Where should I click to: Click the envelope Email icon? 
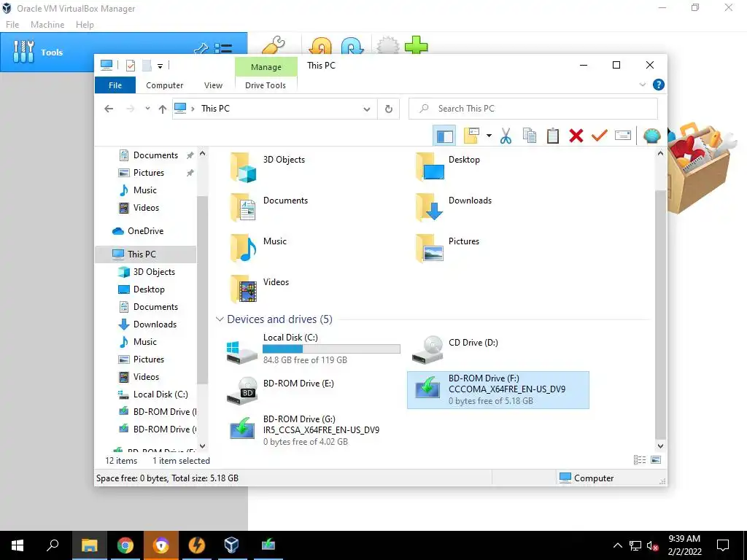pos(623,136)
